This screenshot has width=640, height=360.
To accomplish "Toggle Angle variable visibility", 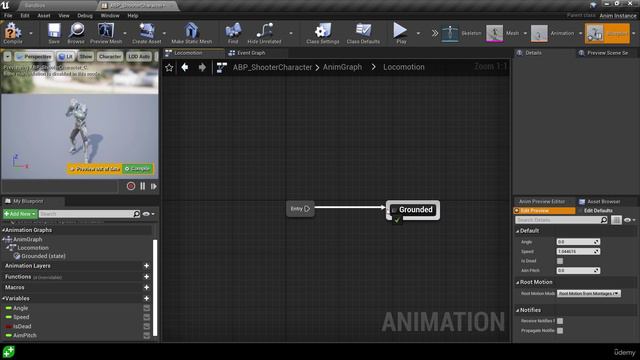I will click(x=147, y=308).
